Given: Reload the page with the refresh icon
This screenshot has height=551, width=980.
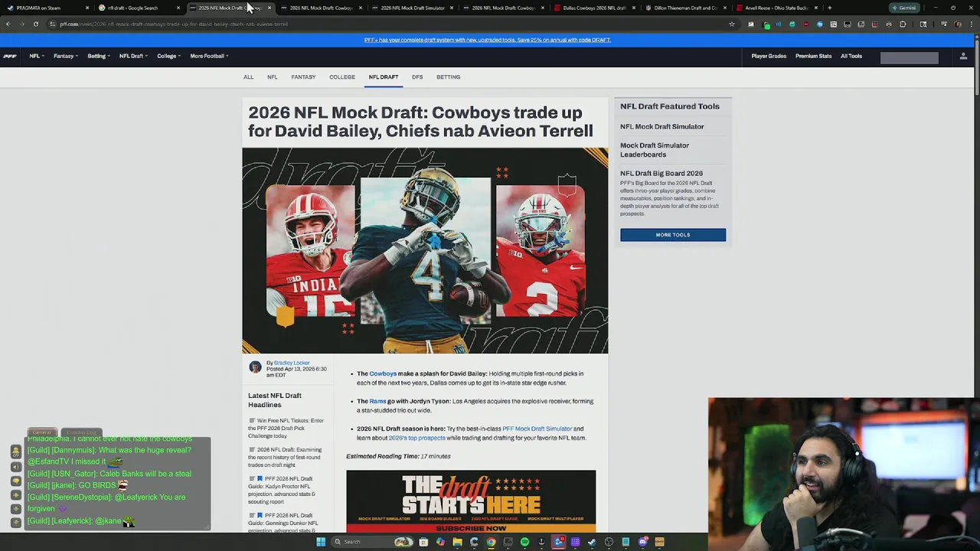Looking at the screenshot, I should (35, 24).
